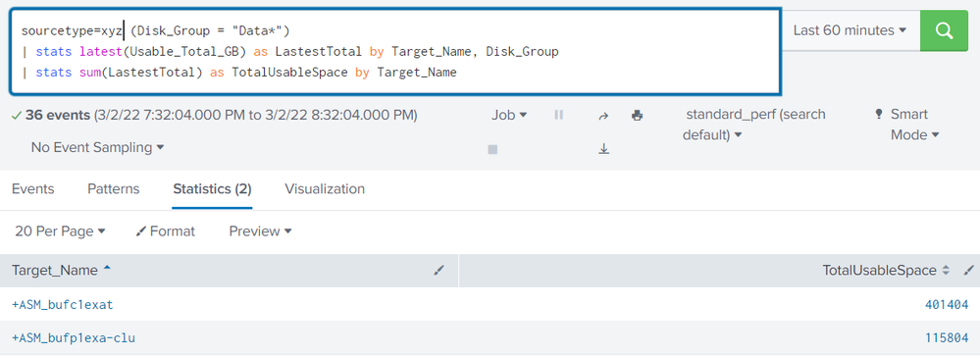Export results download icon
This screenshot has width=980, height=358.
pyautogui.click(x=603, y=149)
